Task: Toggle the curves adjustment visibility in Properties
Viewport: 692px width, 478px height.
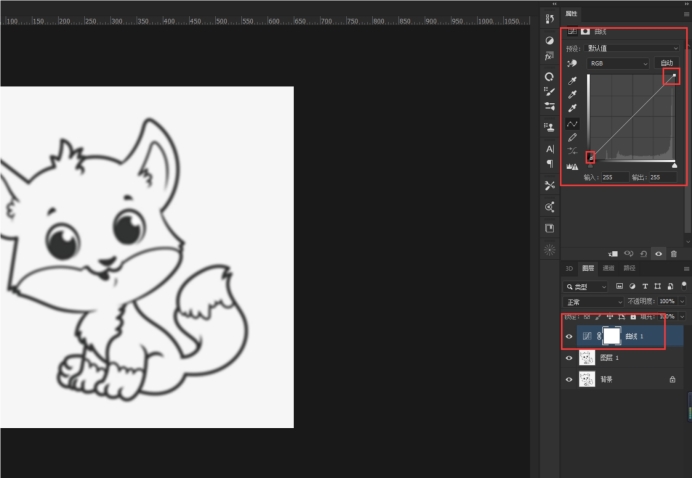Action: coord(658,254)
